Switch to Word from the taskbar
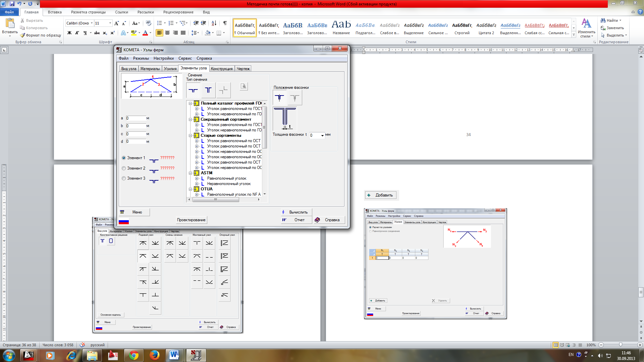This screenshot has width=644, height=362. pyautogui.click(x=174, y=355)
